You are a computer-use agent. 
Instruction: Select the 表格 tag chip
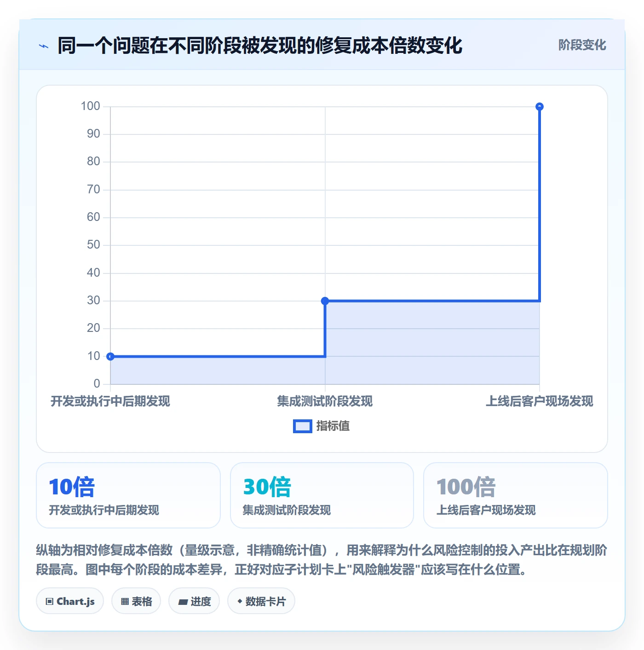(136, 601)
